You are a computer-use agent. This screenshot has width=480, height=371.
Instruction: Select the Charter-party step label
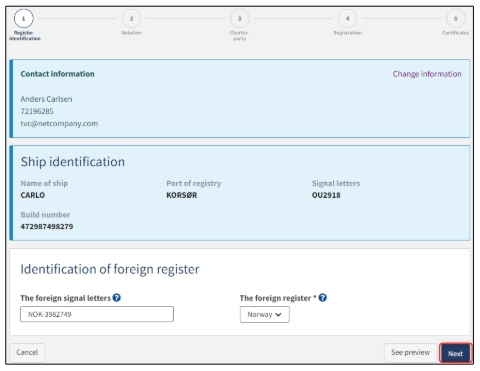(x=239, y=36)
